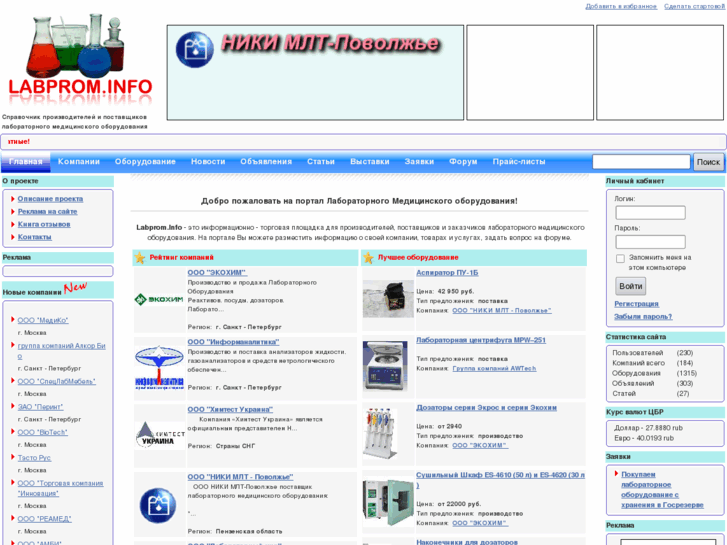
Task: Click the red arrow beside Книга отзывов
Action: (13, 224)
